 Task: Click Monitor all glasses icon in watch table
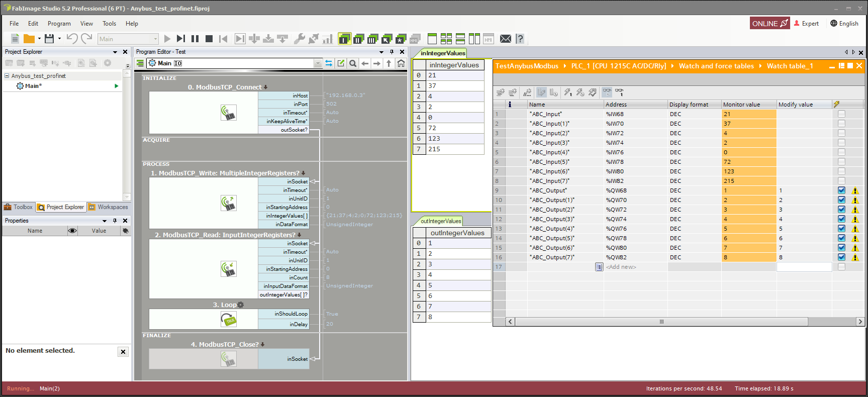click(x=607, y=92)
